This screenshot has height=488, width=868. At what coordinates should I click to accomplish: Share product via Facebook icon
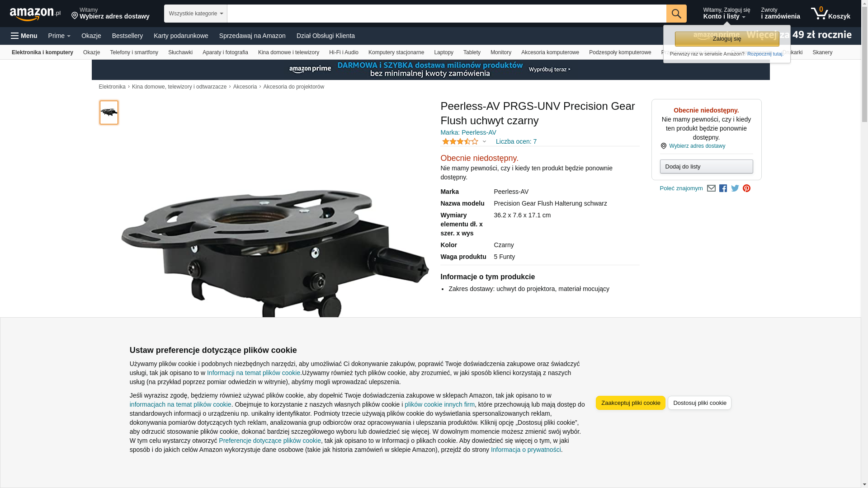point(723,188)
